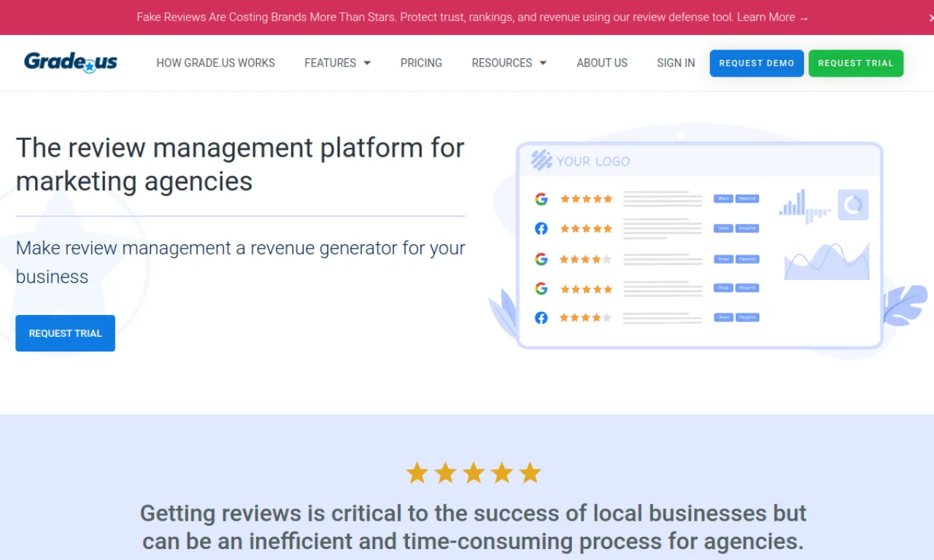Click the Your Logo placeholder icon
This screenshot has height=560, width=934.
(x=541, y=160)
